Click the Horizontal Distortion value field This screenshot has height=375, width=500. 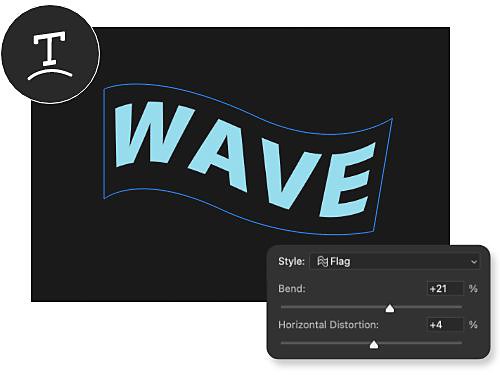click(445, 324)
